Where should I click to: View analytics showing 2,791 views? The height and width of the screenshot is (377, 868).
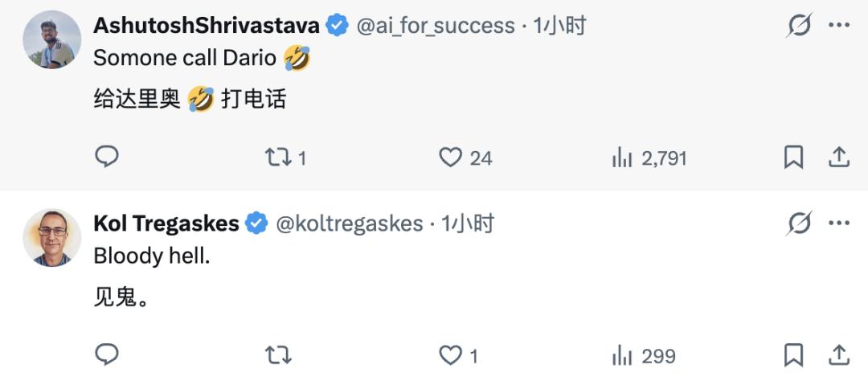point(622,158)
